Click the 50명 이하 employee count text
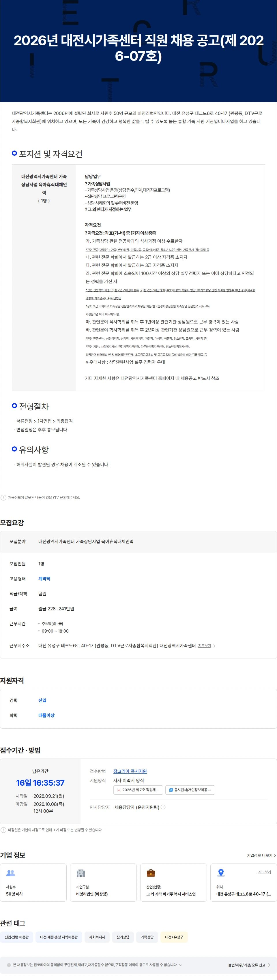 tap(14, 894)
